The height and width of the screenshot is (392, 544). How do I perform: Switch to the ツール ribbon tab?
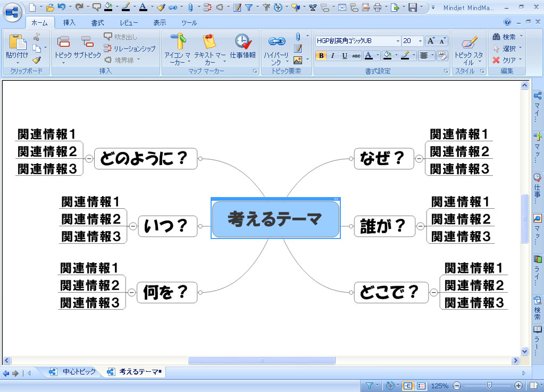click(189, 22)
